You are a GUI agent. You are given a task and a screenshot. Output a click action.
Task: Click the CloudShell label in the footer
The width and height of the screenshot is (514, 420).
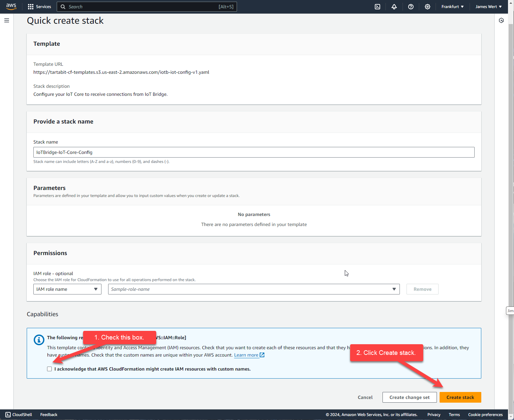[x=22, y=415]
